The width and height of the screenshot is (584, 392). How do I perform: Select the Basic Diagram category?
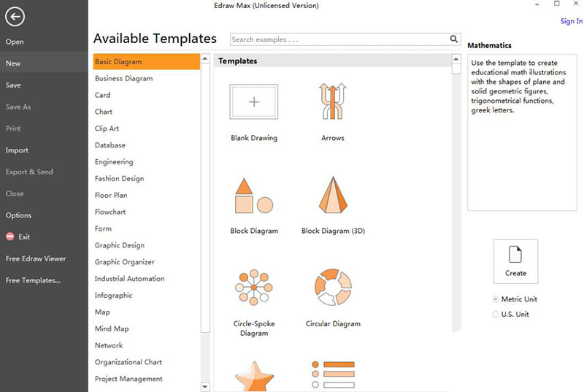[147, 62]
